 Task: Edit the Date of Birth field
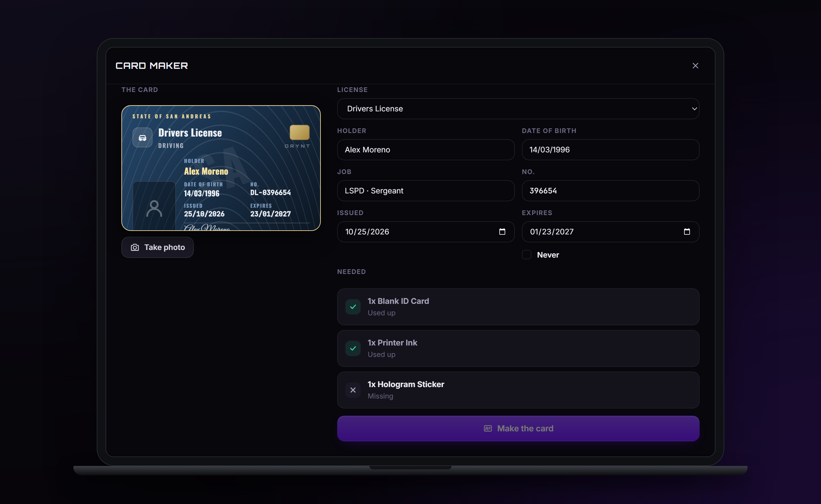610,150
